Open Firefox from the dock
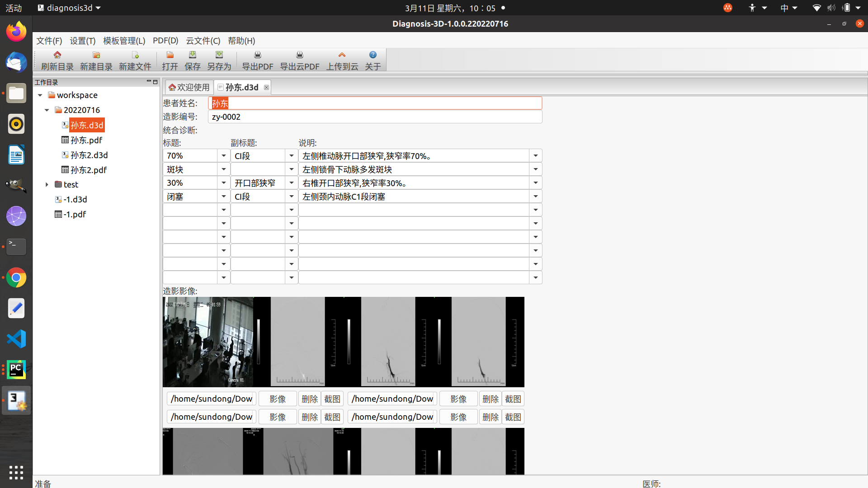868x488 pixels. point(16,32)
